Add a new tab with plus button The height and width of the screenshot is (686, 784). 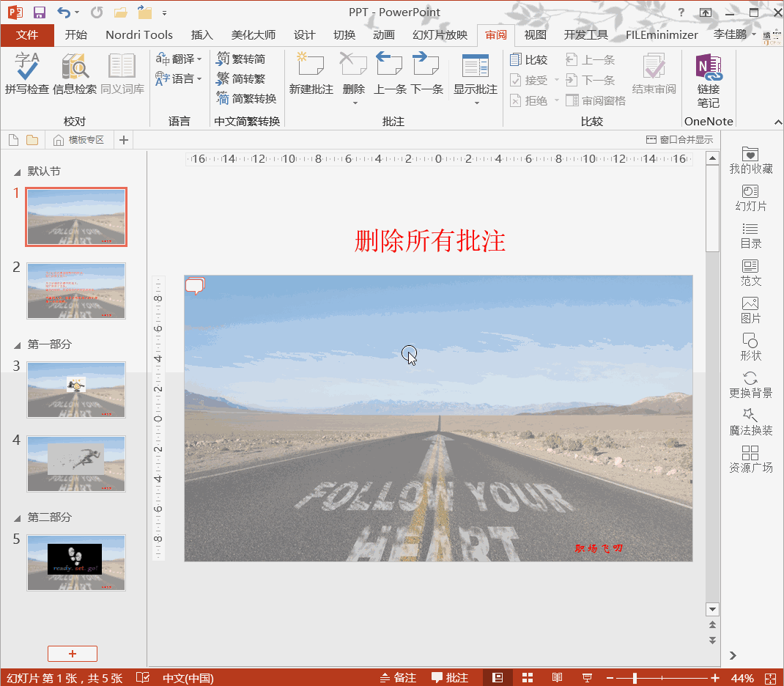tap(124, 140)
